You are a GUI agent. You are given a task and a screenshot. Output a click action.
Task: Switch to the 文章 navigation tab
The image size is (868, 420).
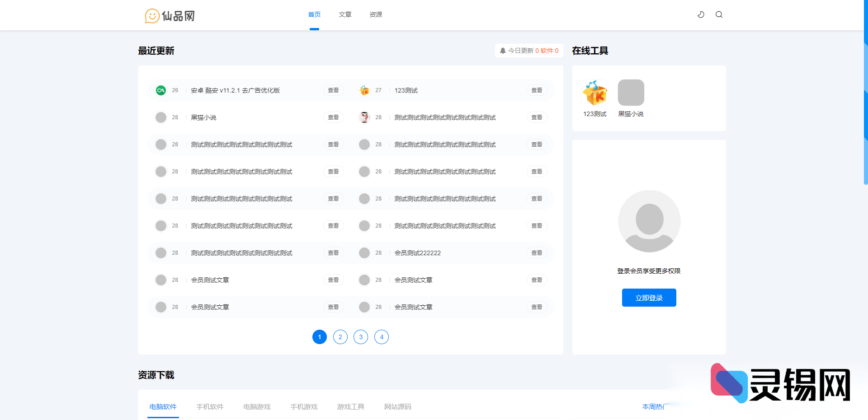click(x=345, y=14)
